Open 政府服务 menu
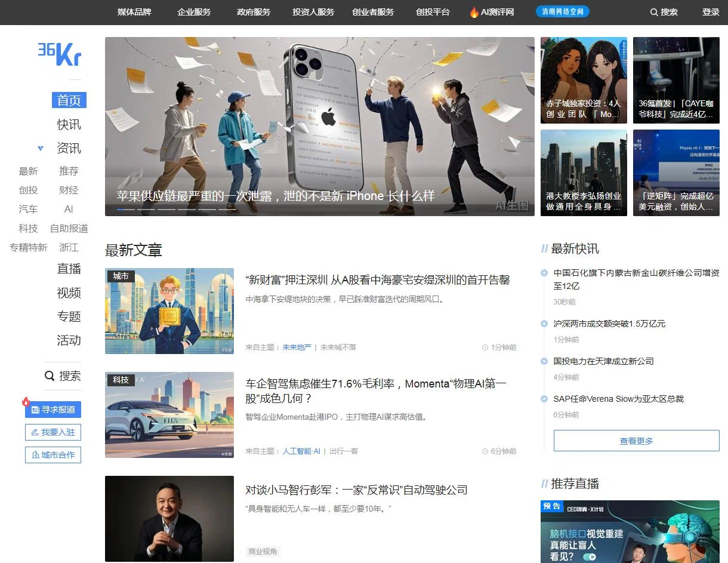 (x=254, y=12)
